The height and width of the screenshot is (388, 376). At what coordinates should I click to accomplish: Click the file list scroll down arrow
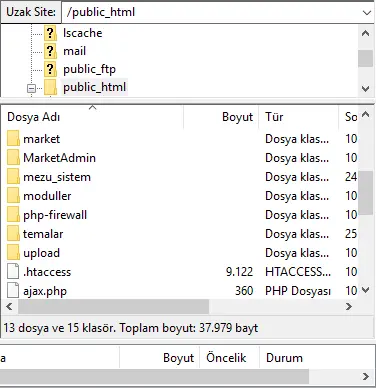tap(366, 290)
